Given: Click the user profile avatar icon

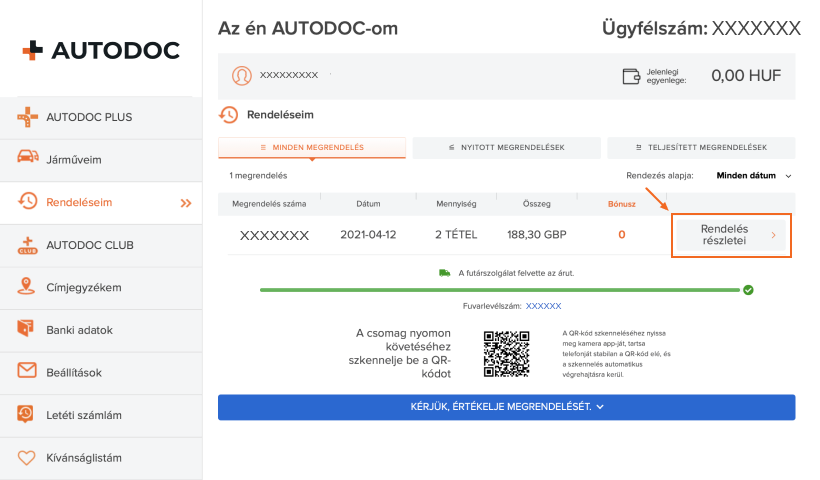Looking at the screenshot, I should [x=242, y=76].
